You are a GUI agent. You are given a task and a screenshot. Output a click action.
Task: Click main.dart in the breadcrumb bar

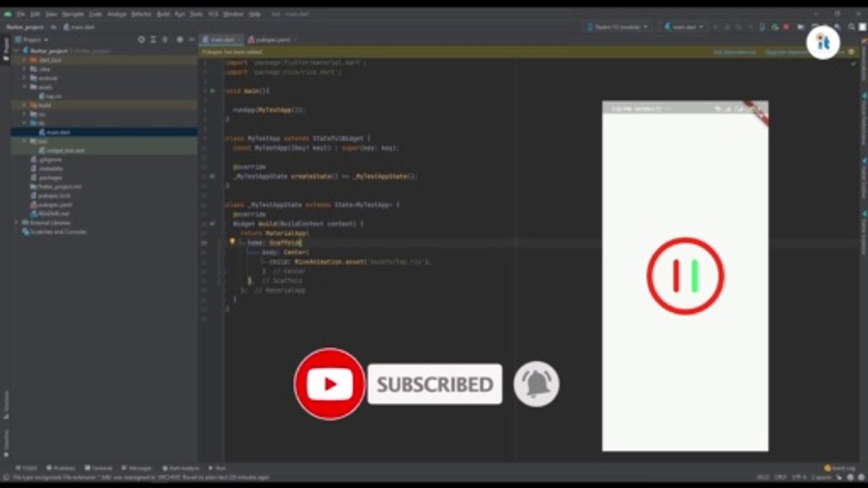coord(79,27)
